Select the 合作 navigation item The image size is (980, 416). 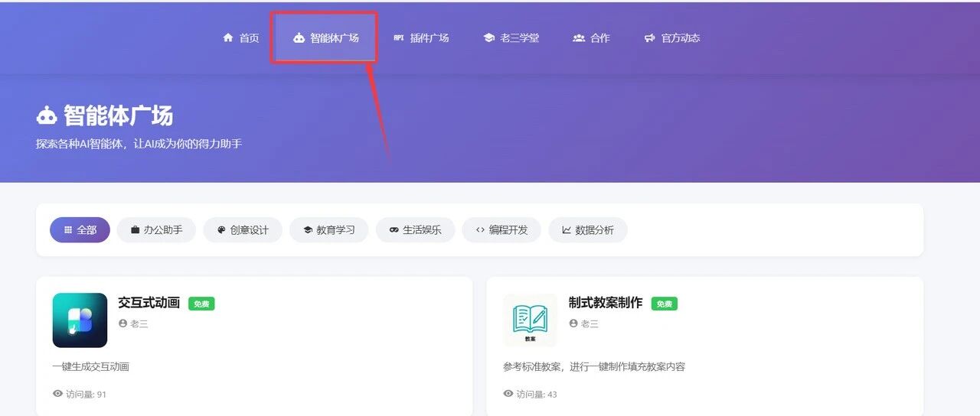pos(591,37)
